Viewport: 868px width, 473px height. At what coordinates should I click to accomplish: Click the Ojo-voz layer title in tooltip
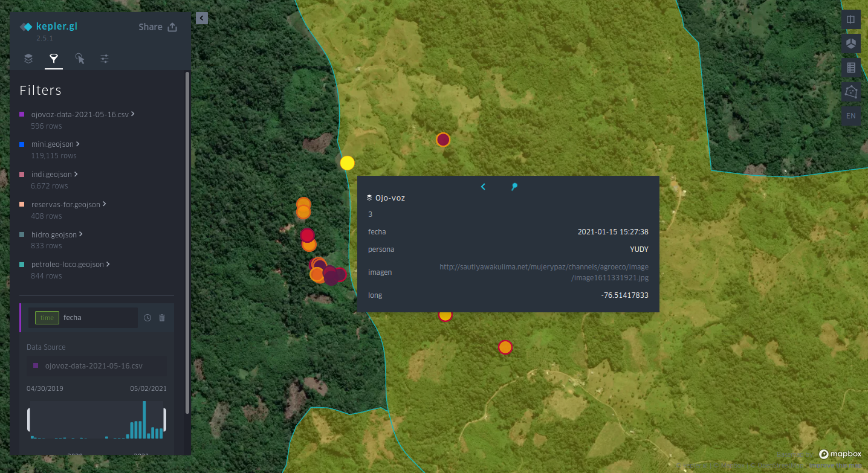(390, 198)
